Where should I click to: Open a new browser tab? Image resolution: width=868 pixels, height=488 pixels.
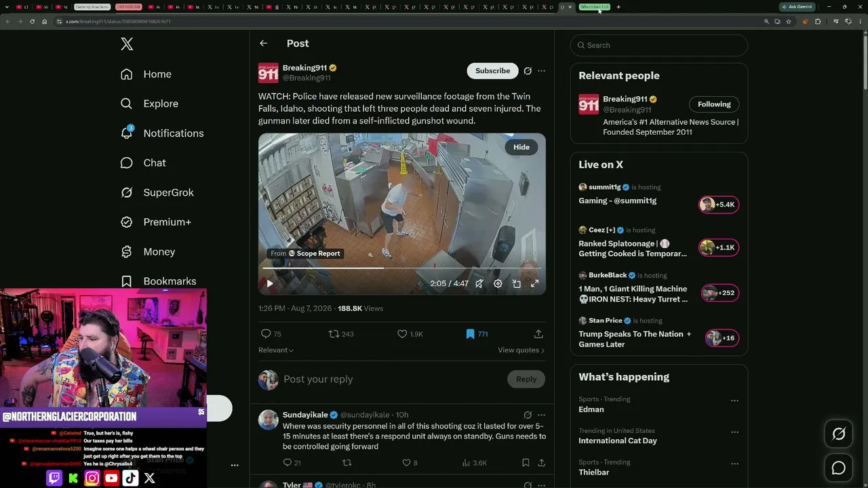618,7
